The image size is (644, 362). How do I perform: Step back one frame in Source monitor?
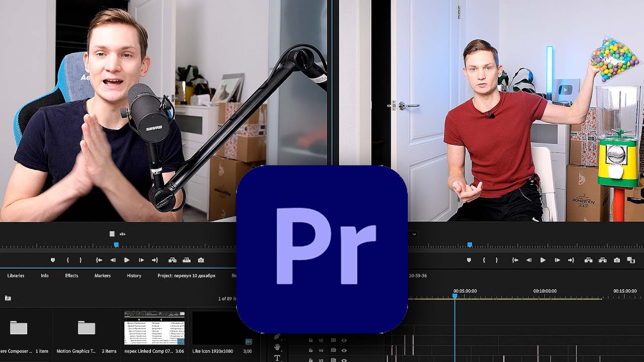coord(113,260)
